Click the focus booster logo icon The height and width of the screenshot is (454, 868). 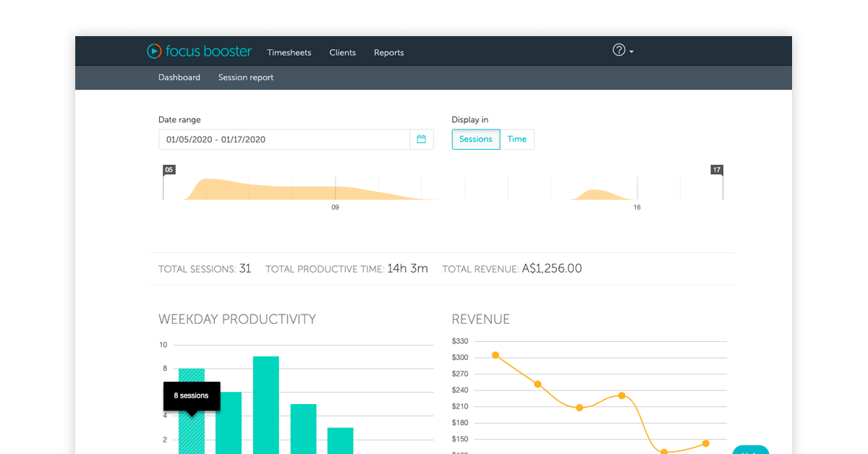tap(154, 51)
